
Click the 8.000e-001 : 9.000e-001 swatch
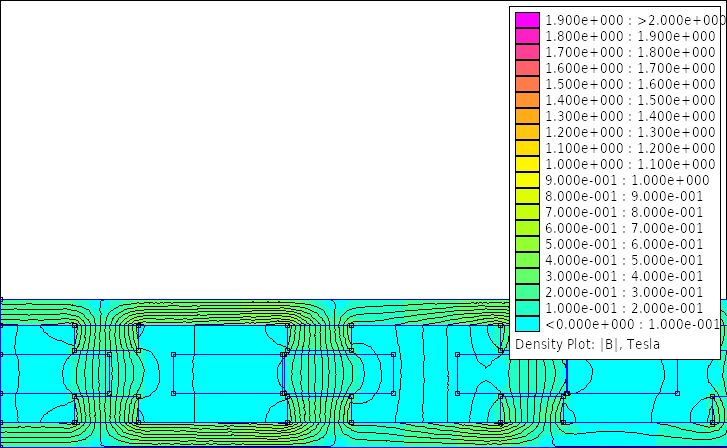point(527,196)
